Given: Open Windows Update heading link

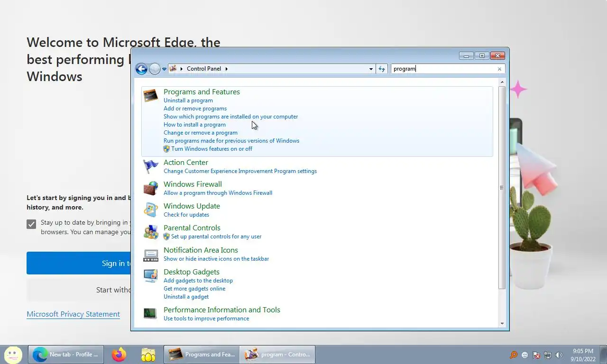Looking at the screenshot, I should [x=192, y=206].
